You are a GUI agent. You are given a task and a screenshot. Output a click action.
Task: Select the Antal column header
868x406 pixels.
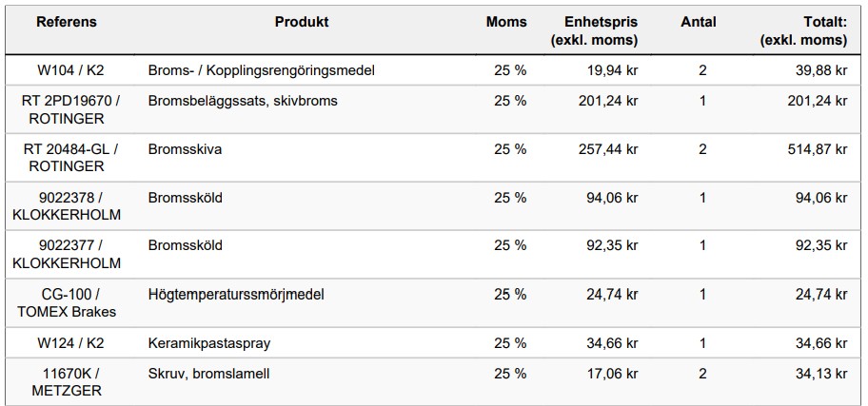click(x=699, y=22)
